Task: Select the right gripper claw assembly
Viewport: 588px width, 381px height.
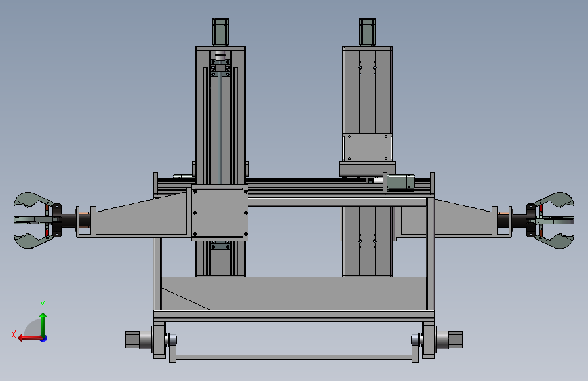Action: pos(550,220)
